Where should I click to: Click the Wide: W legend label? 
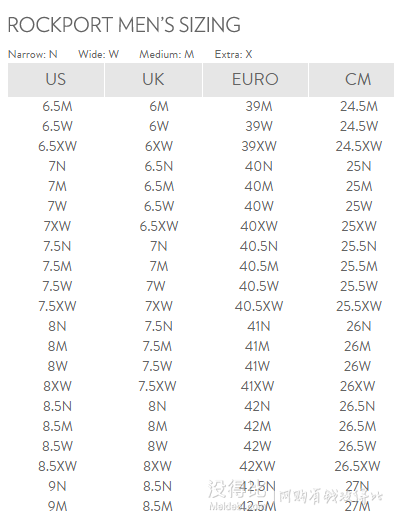(x=99, y=54)
